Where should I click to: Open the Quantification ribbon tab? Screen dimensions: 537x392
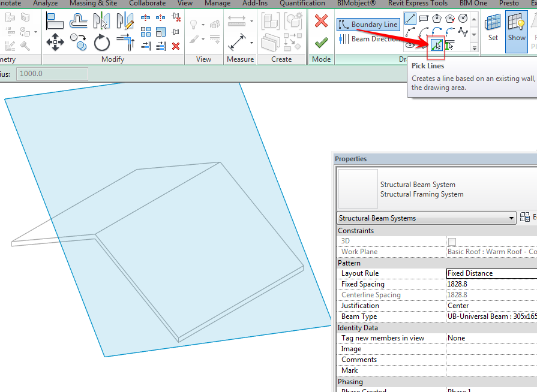coord(302,4)
